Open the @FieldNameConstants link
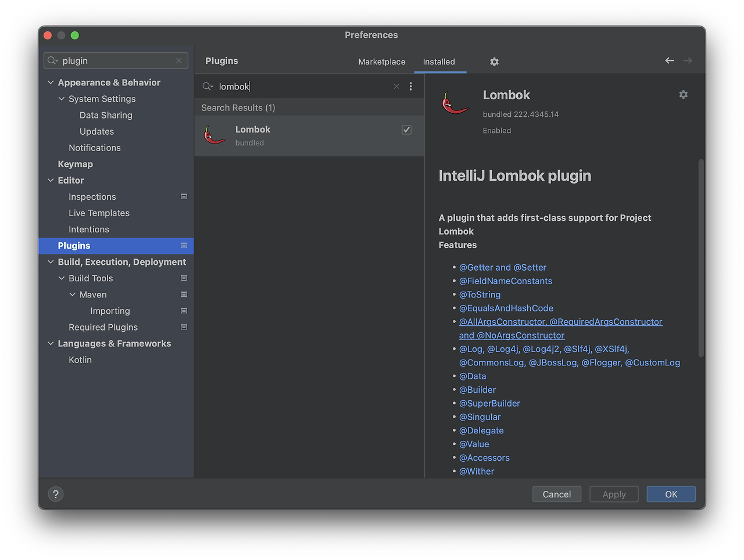The height and width of the screenshot is (560, 744). pyautogui.click(x=506, y=281)
